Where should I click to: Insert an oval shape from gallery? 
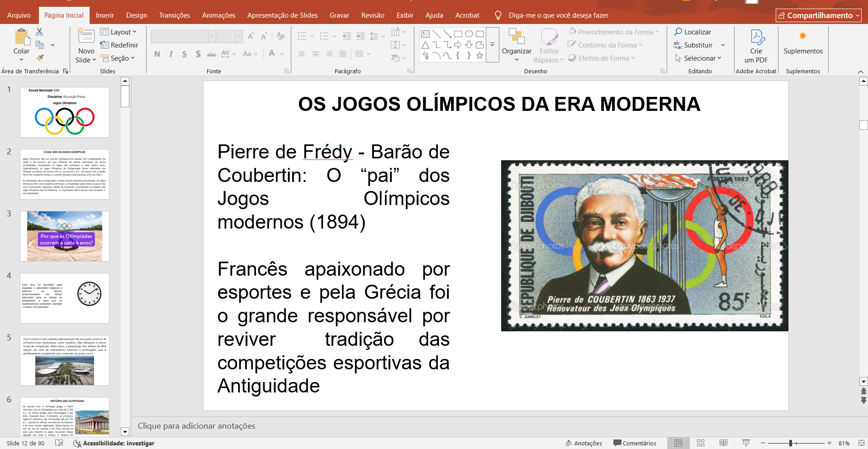click(469, 34)
